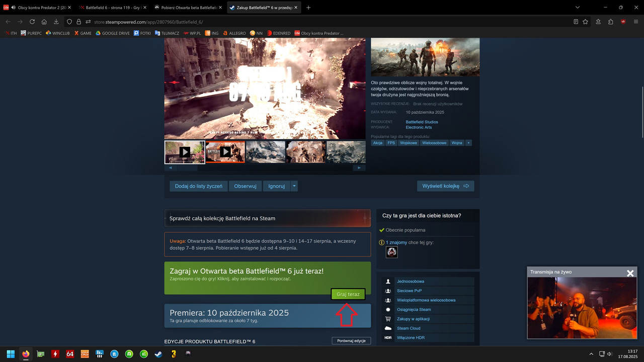Click the live broadcast video preview

(x=582, y=308)
